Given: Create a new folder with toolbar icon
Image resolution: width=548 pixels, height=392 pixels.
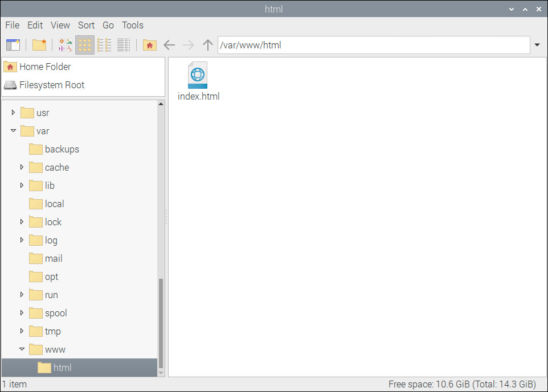Looking at the screenshot, I should (39, 45).
